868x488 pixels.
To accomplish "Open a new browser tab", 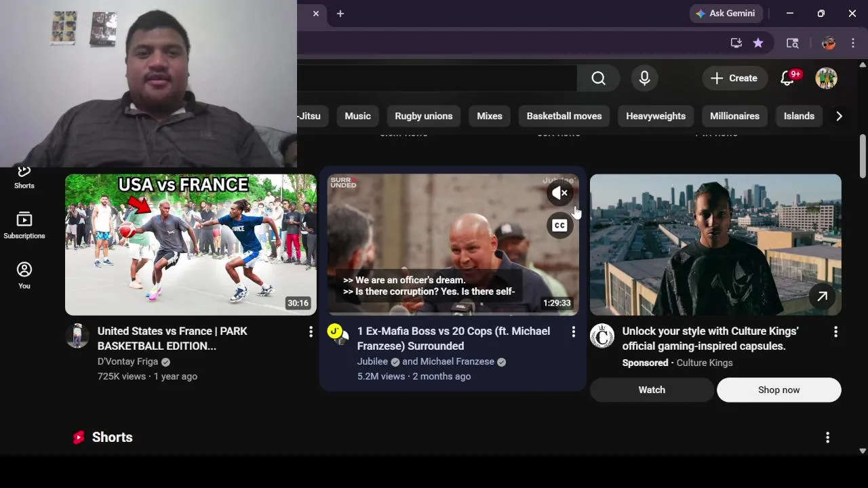I will click(x=340, y=14).
